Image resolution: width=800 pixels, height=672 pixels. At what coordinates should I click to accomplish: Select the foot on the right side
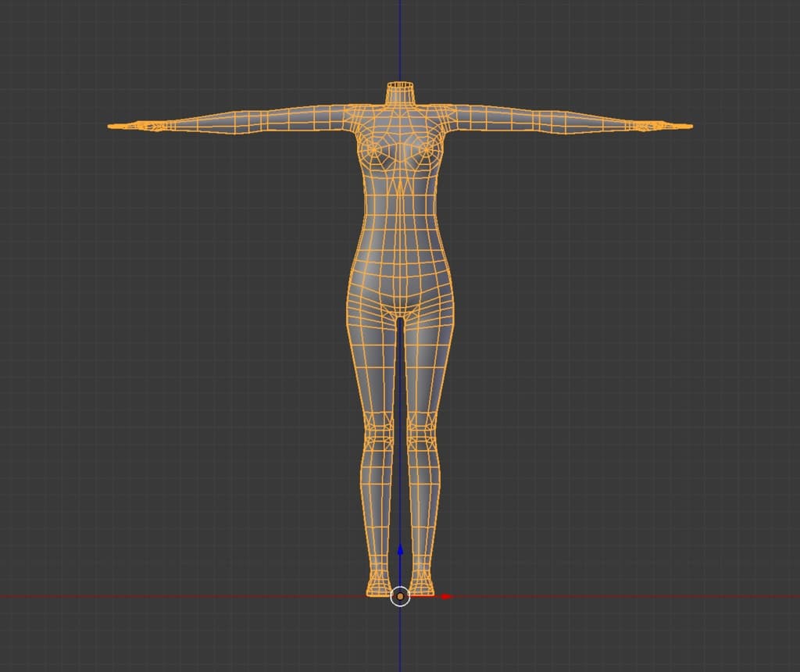pyautogui.click(x=422, y=586)
